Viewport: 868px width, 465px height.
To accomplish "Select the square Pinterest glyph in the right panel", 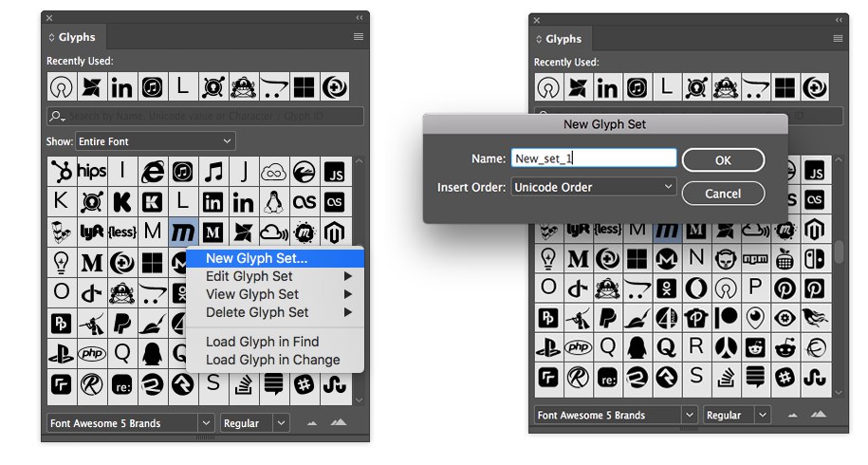I will 814,288.
